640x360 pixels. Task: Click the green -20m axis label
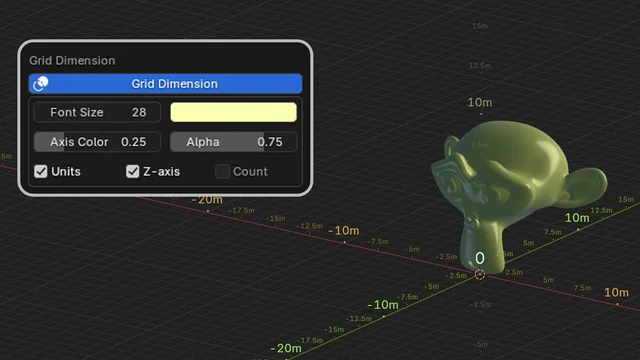tap(286, 348)
